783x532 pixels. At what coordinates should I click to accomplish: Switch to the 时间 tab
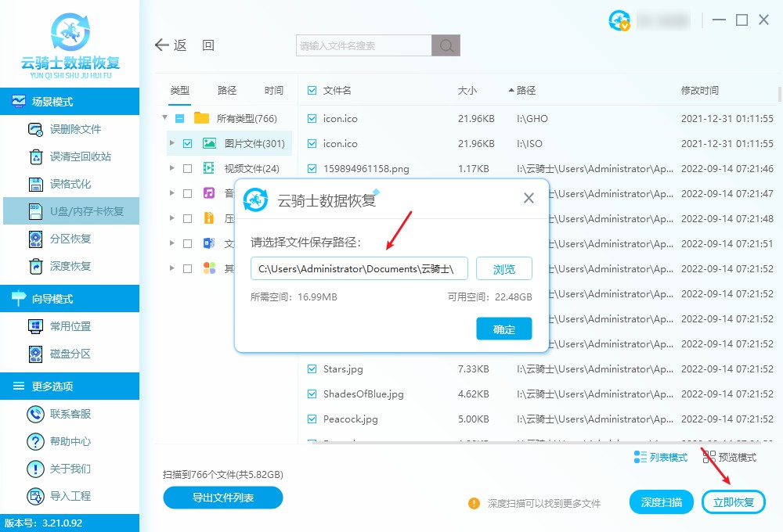coord(273,90)
